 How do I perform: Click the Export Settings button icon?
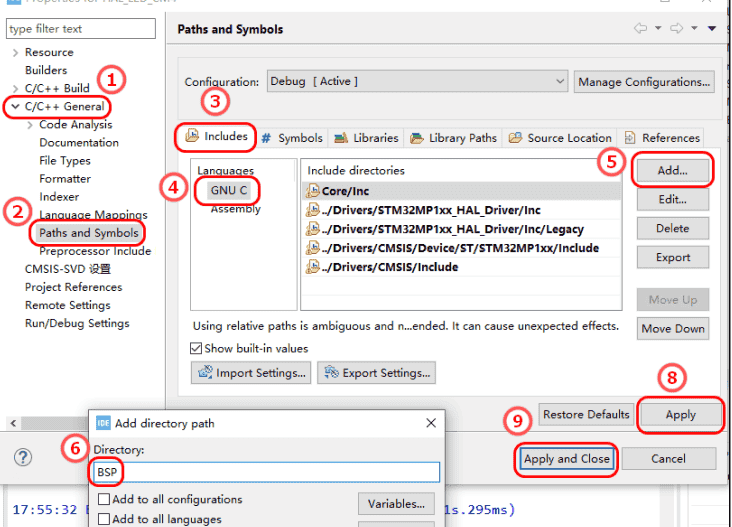pos(330,373)
